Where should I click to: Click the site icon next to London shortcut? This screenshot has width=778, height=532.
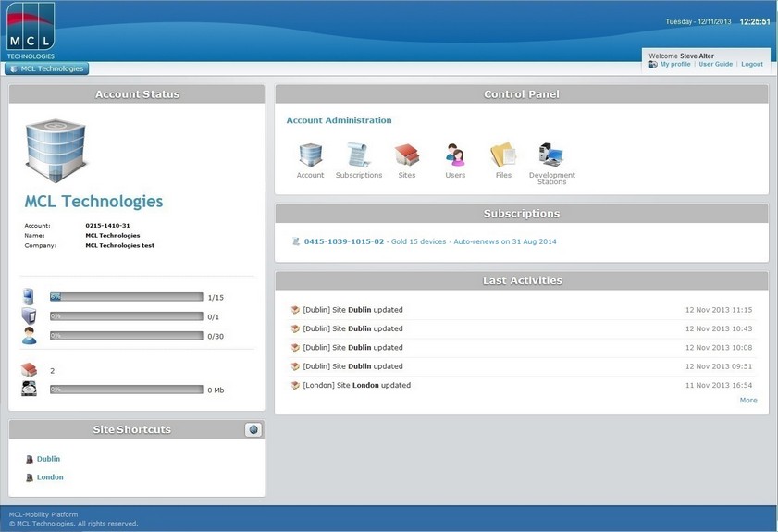click(30, 477)
